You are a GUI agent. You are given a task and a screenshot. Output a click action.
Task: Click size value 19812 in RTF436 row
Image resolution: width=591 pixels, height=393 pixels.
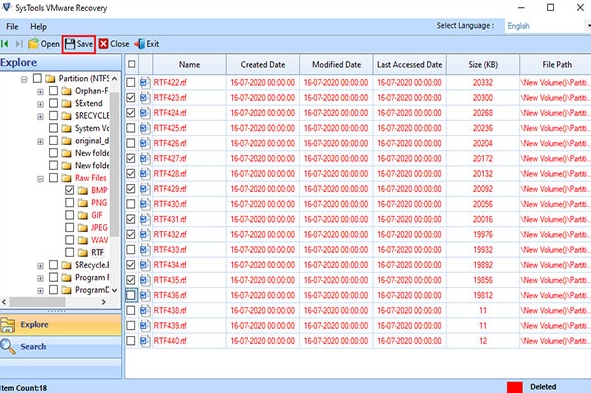[483, 295]
